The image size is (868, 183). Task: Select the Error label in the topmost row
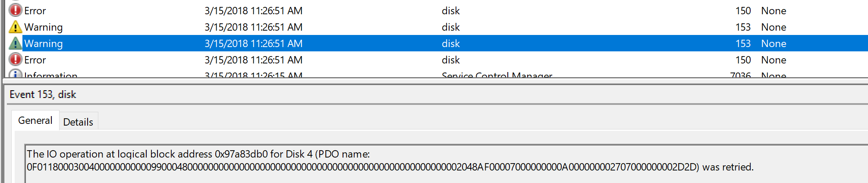35,11
